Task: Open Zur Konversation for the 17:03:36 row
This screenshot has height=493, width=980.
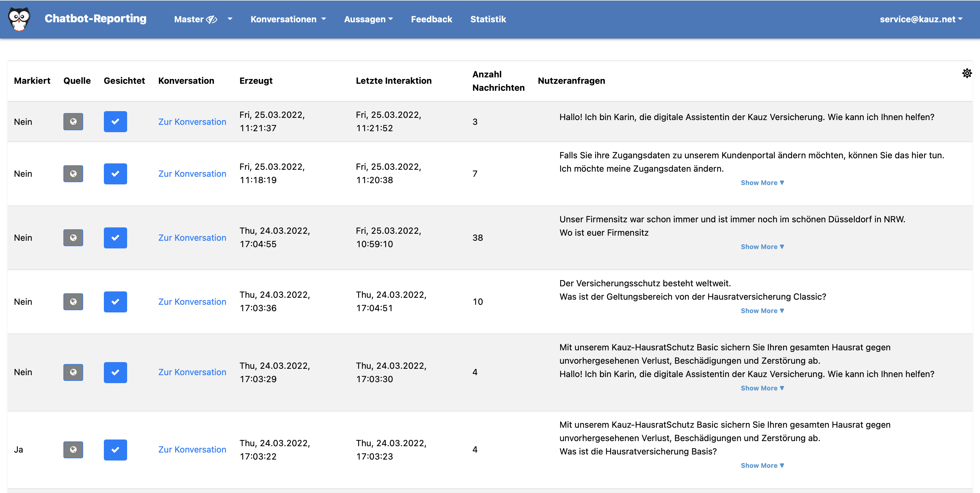Action: (x=192, y=302)
